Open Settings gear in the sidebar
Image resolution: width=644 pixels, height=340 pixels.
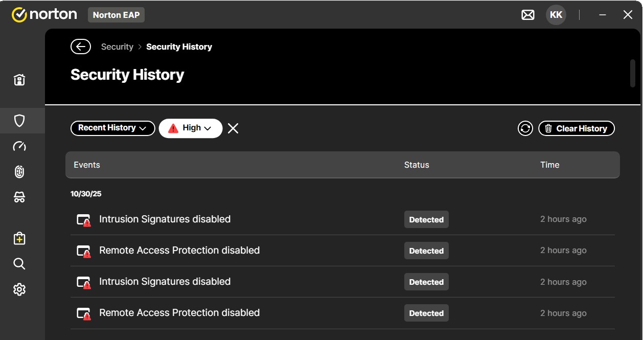click(19, 289)
